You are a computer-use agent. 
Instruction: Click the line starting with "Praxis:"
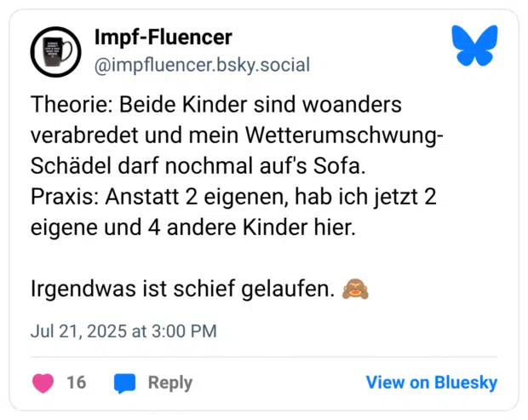(233, 198)
